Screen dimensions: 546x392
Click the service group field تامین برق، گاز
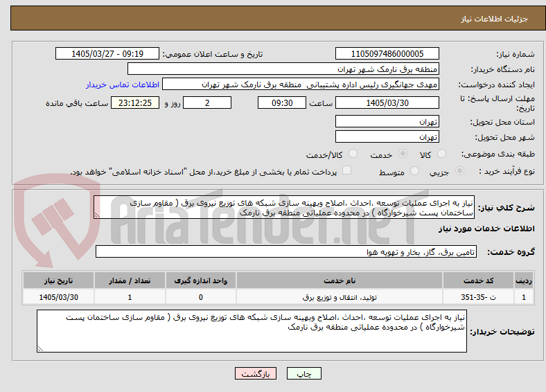pyautogui.click(x=286, y=251)
